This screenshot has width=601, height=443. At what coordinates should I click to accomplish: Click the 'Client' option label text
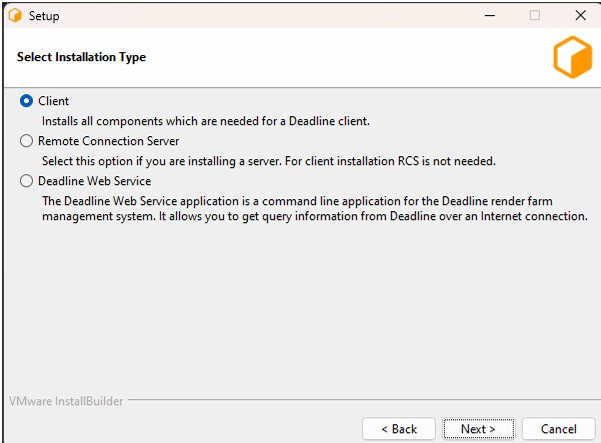tap(53, 101)
